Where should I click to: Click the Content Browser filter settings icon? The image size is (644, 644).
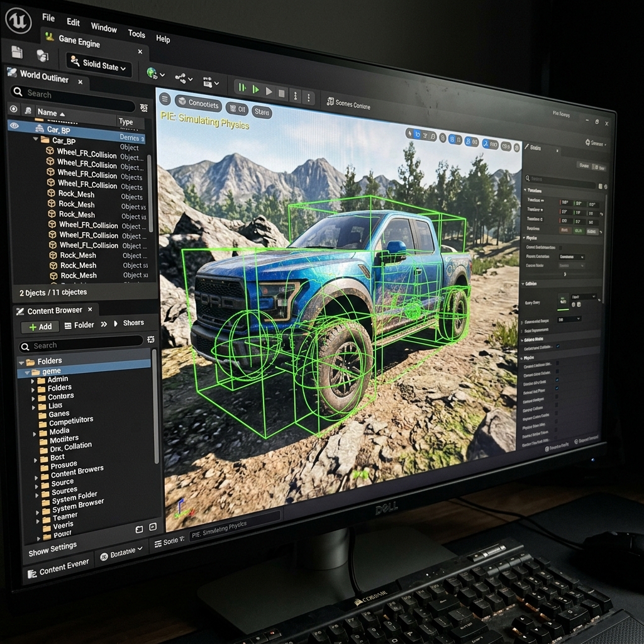pyautogui.click(x=151, y=339)
